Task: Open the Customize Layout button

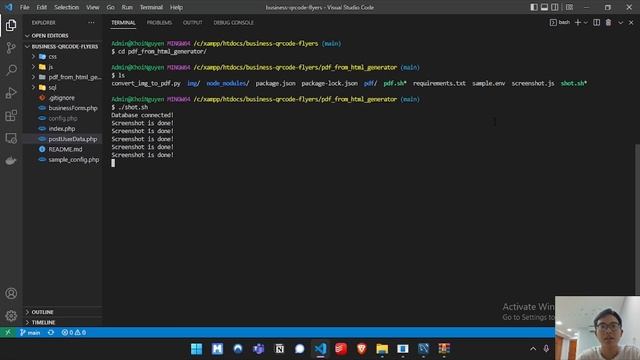Action: [569, 7]
